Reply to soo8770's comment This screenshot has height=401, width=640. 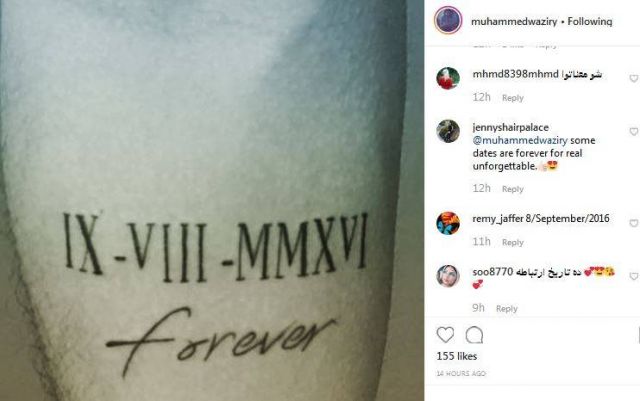(x=507, y=309)
